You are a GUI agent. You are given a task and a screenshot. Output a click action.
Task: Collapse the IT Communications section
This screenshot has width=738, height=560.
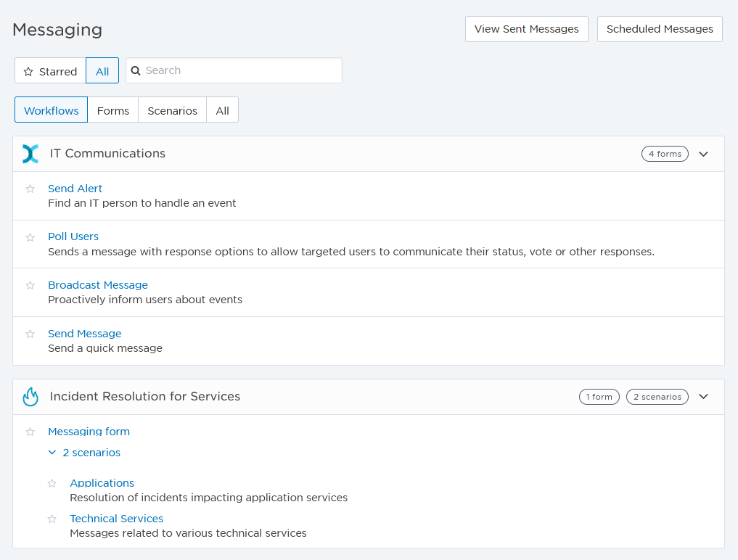[703, 154]
